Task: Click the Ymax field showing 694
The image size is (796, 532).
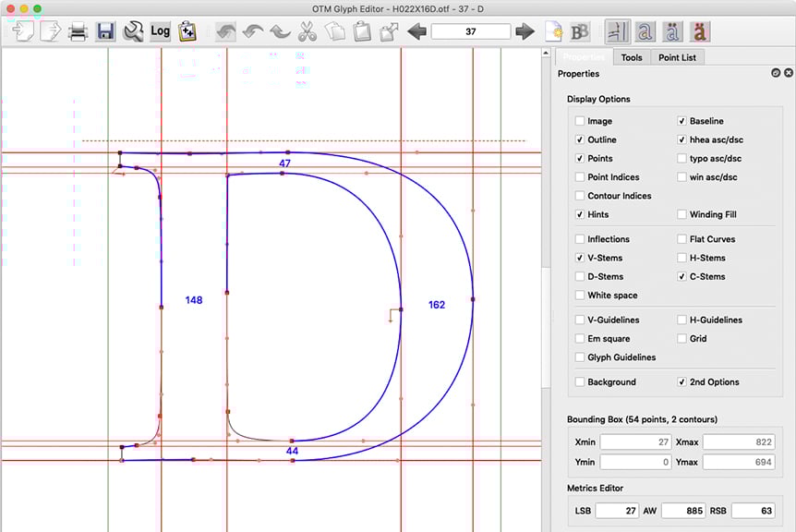Action: coord(739,462)
